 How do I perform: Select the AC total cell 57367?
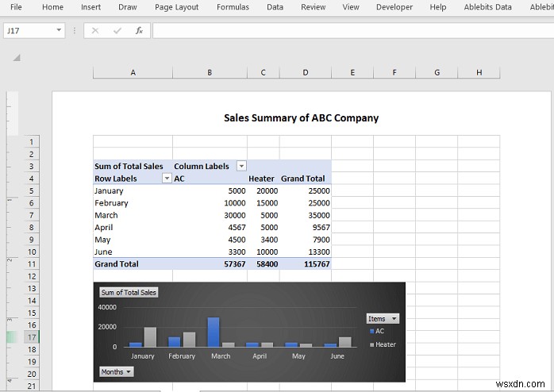point(210,263)
